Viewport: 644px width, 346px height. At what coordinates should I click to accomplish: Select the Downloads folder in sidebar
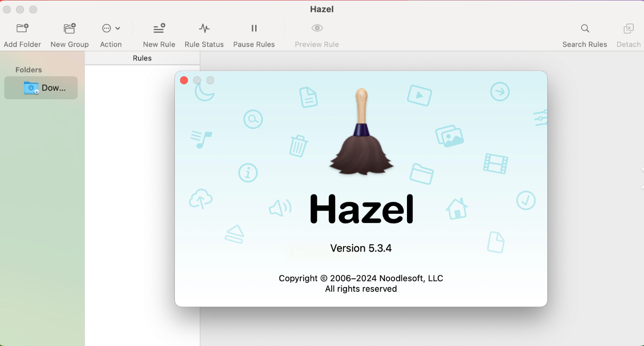[41, 88]
